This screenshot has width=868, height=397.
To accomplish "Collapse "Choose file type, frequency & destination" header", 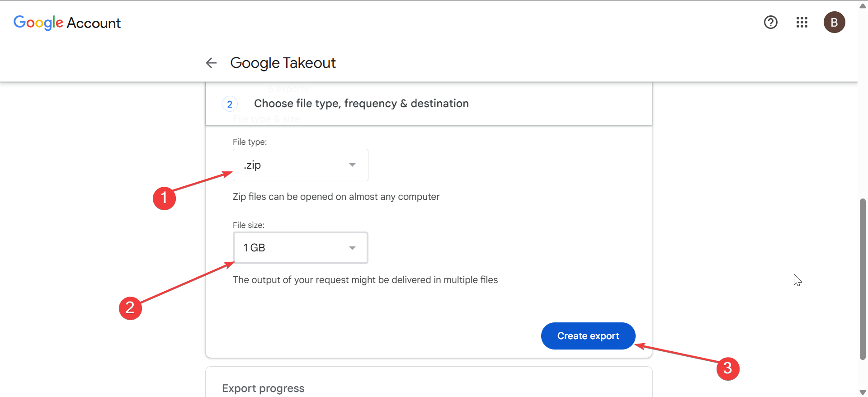I will (x=361, y=104).
